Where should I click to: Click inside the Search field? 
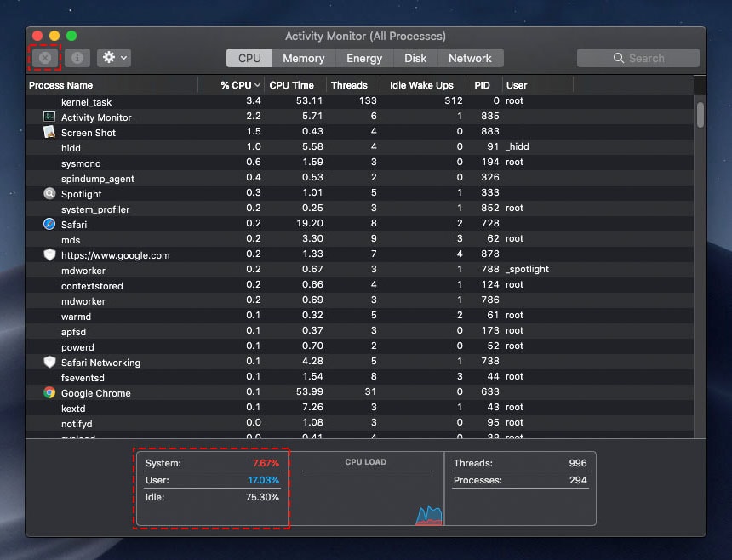[x=638, y=58]
